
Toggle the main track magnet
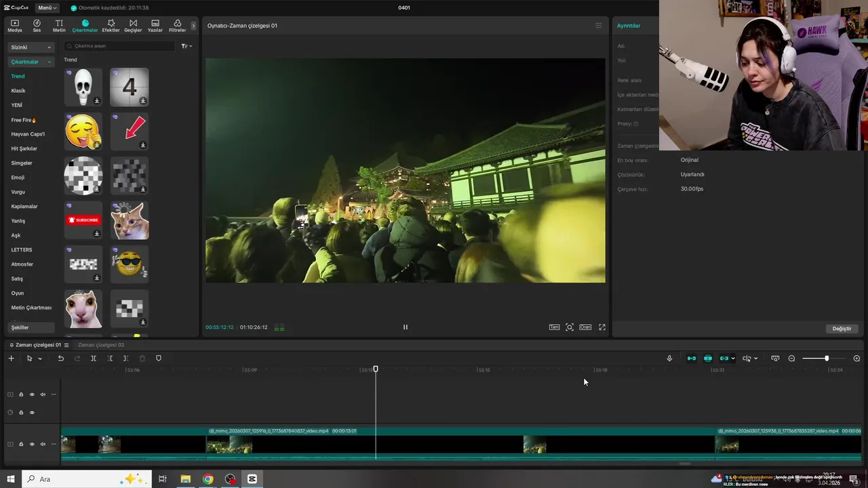(x=692, y=359)
